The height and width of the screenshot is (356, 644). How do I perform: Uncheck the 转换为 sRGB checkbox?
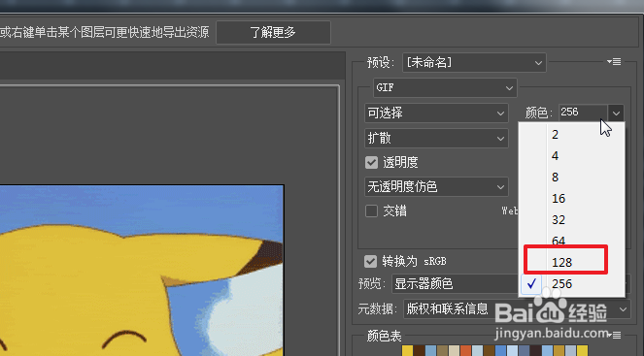[x=370, y=261]
